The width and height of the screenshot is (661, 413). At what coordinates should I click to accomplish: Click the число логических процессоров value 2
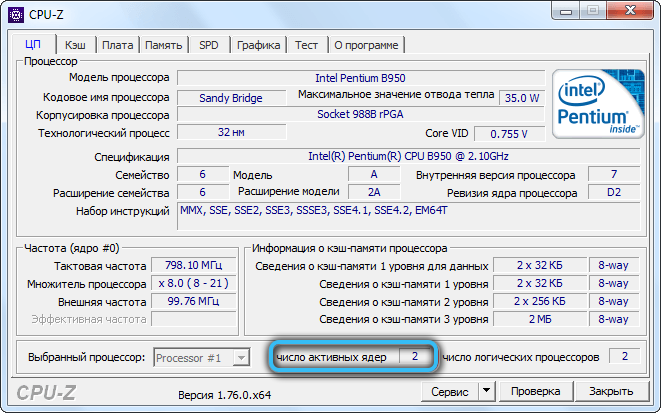pos(625,357)
